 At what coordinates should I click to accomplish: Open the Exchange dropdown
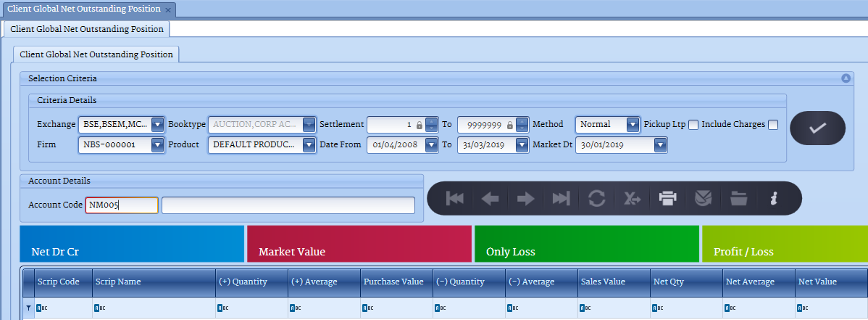coord(157,124)
